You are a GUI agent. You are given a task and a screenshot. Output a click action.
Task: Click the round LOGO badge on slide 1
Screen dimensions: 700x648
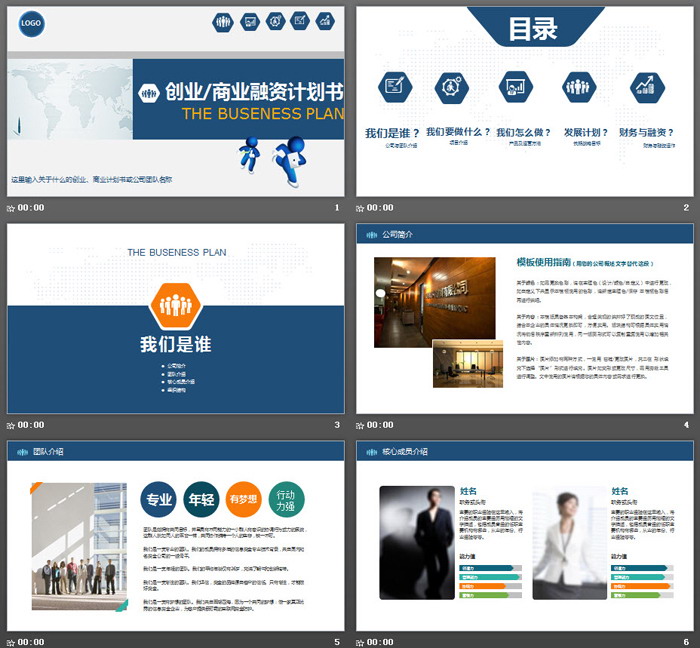pyautogui.click(x=31, y=23)
